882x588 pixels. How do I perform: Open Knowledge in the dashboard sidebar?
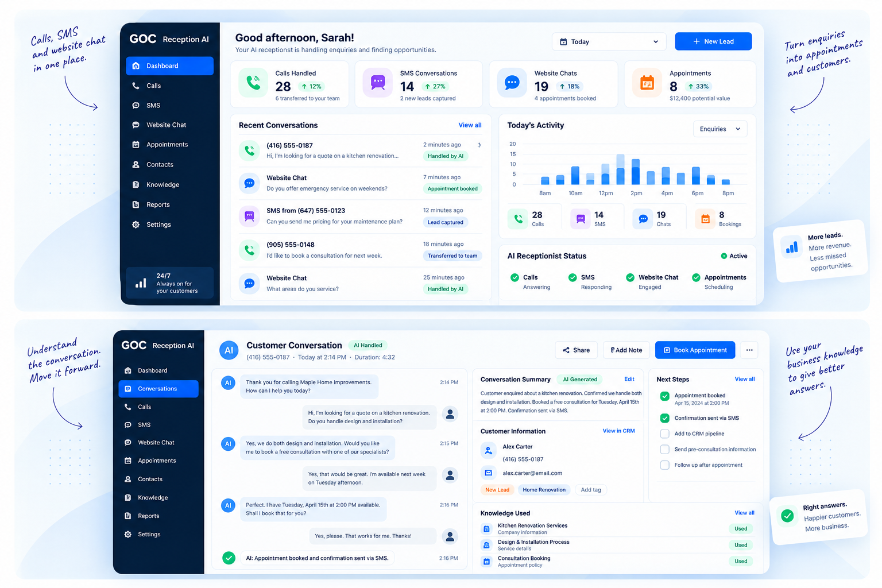coord(169,184)
